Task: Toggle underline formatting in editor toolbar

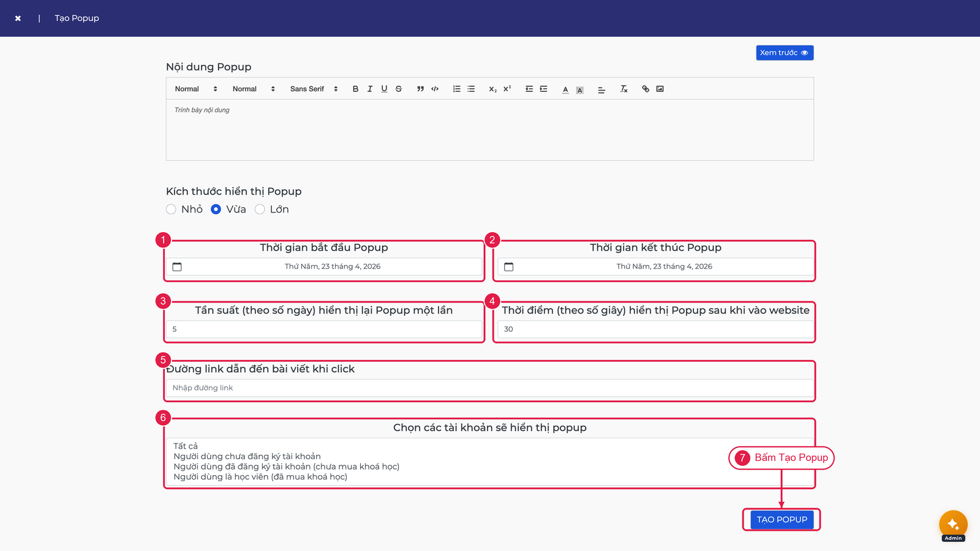Action: click(x=384, y=89)
